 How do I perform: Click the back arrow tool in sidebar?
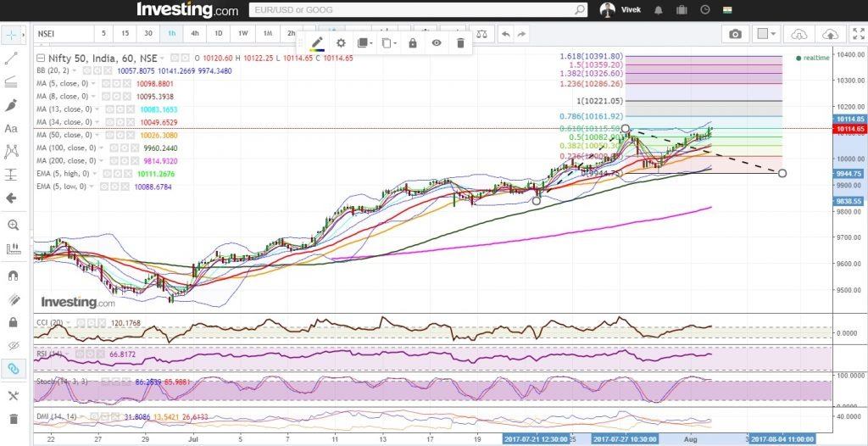[x=10, y=198]
